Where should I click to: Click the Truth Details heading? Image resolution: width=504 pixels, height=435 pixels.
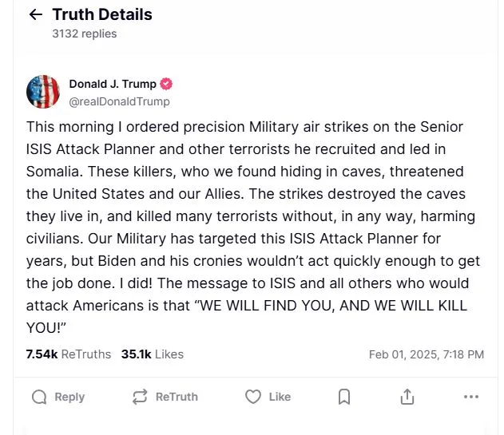101,14
